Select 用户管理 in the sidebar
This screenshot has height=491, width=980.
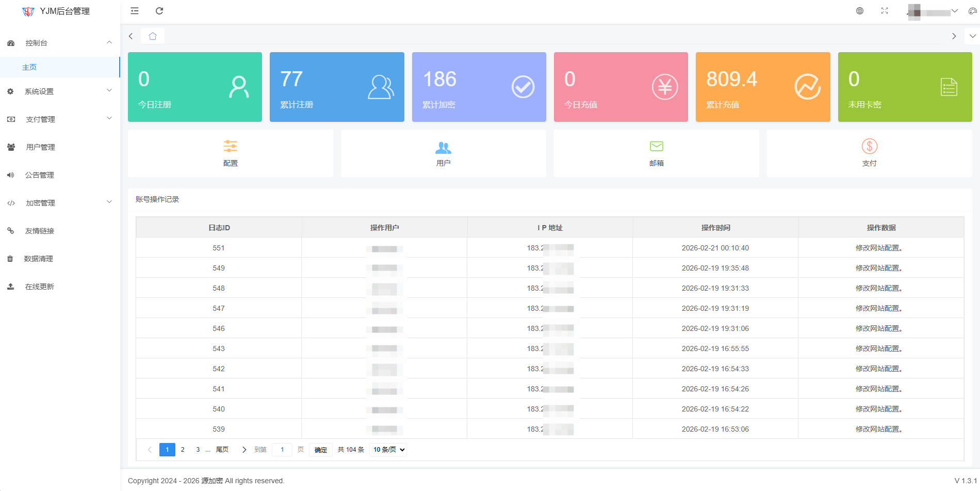coord(40,147)
